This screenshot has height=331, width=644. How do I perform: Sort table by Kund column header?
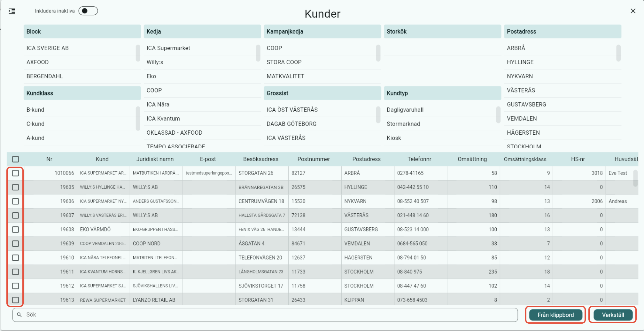tap(102, 159)
